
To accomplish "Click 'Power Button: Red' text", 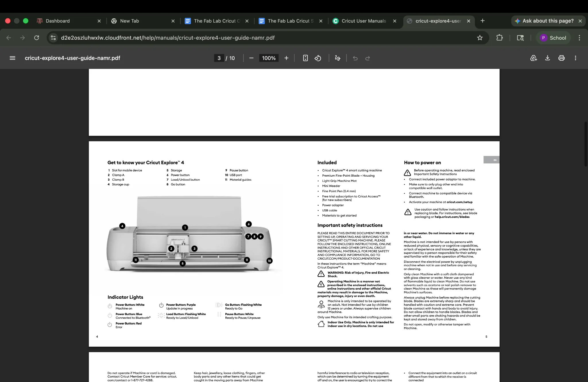I will tap(129, 323).
